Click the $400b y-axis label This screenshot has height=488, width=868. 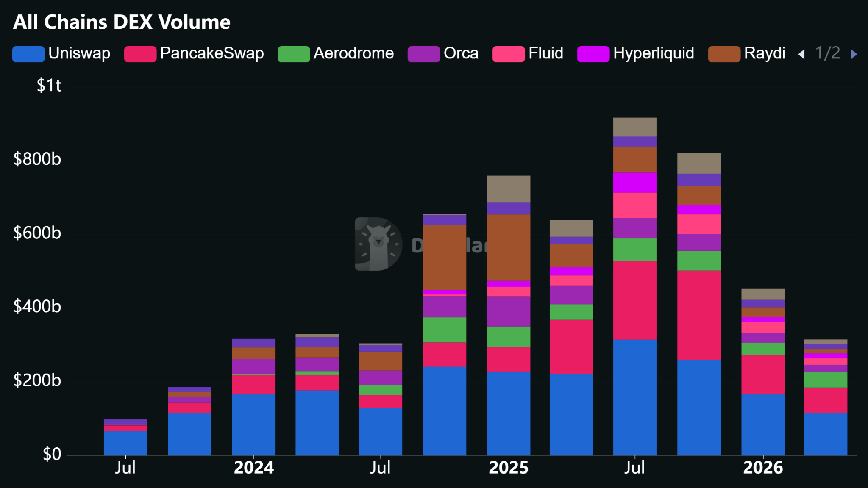click(37, 306)
